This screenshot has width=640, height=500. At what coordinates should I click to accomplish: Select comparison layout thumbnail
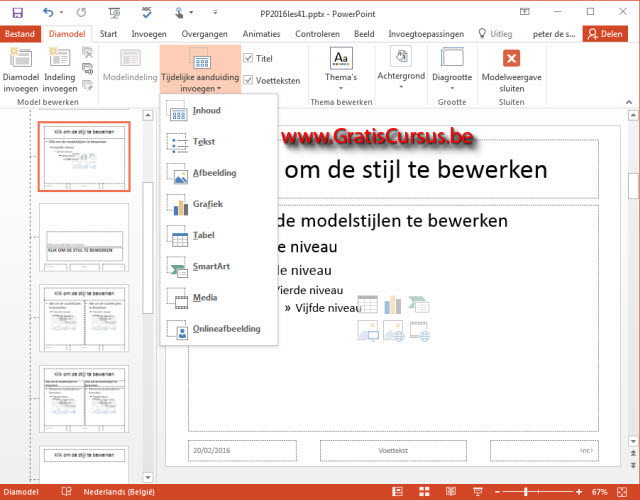84,399
